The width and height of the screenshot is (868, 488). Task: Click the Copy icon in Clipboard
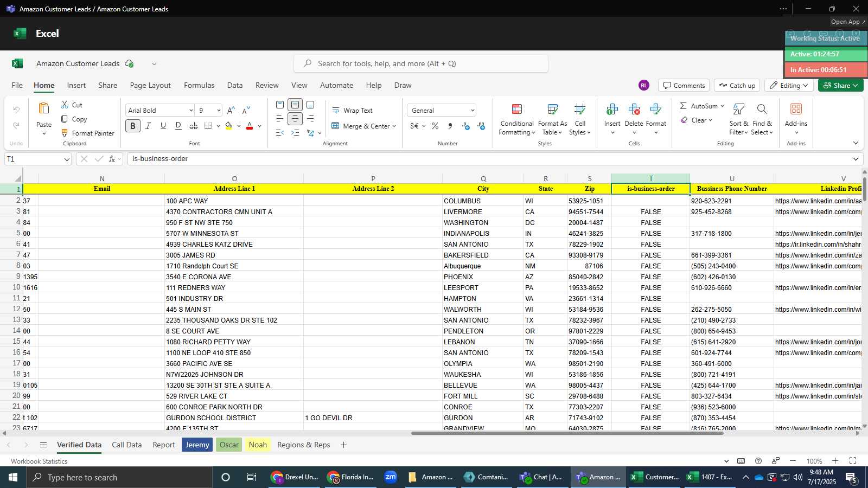point(65,119)
